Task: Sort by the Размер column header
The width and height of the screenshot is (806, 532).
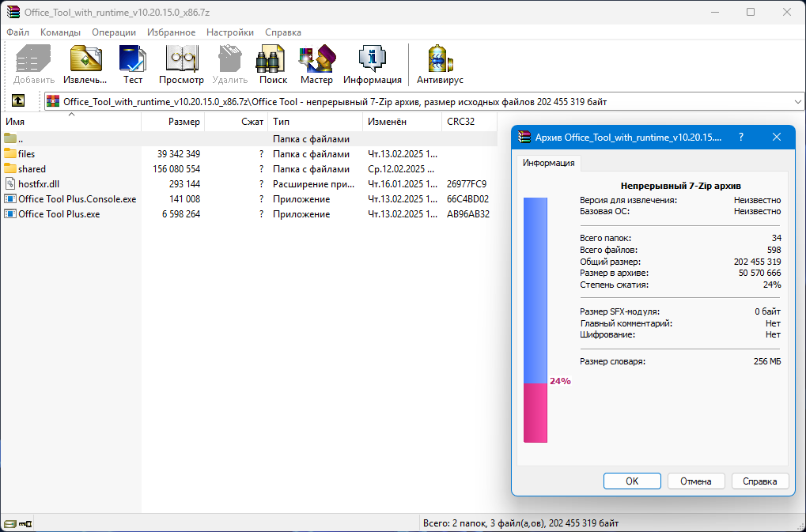Action: coord(173,122)
